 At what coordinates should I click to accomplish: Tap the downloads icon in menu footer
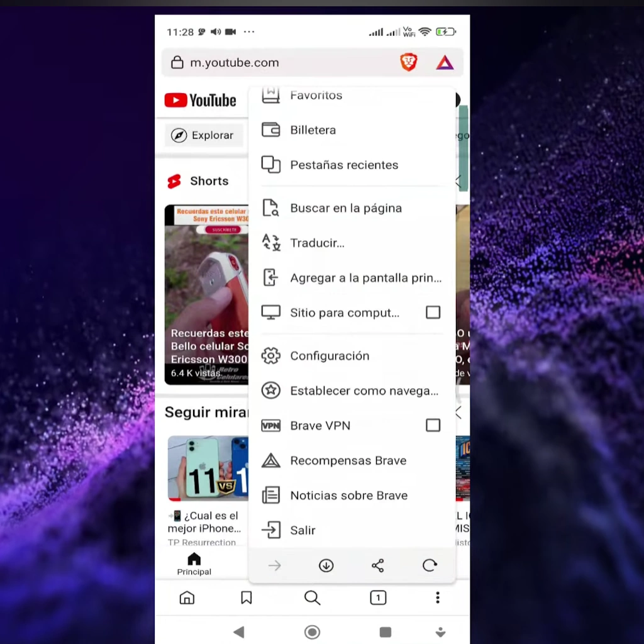[x=326, y=565]
